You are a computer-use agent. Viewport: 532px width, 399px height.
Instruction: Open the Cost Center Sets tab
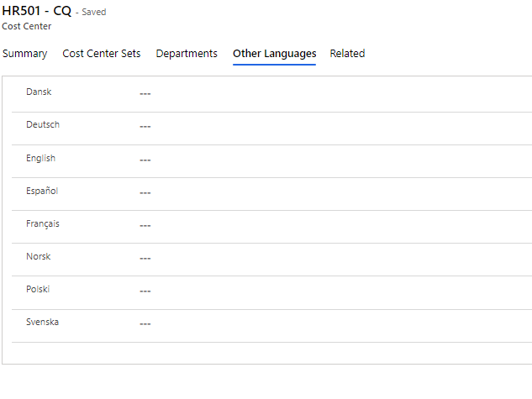click(102, 54)
